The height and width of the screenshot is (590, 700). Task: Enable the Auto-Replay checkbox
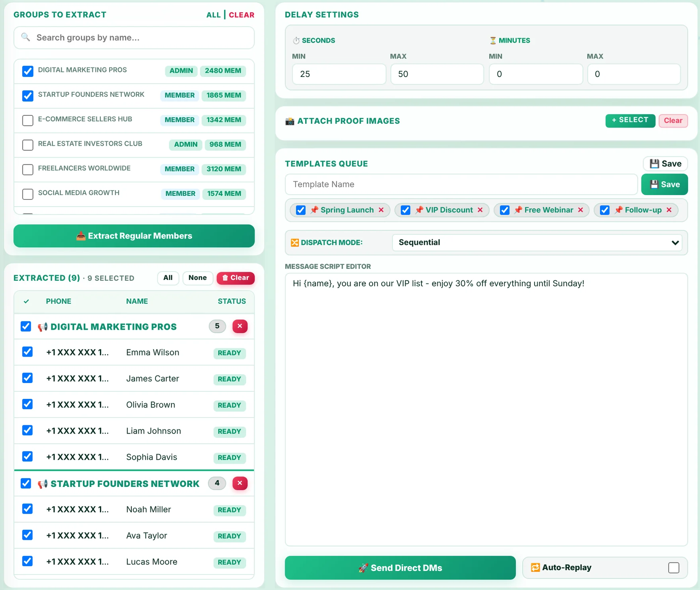pos(674,568)
